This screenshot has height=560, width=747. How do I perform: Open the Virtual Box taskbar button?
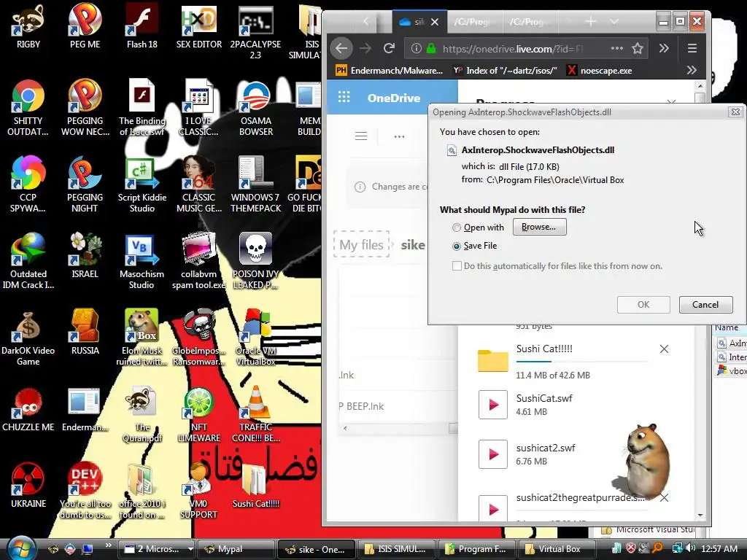557,549
